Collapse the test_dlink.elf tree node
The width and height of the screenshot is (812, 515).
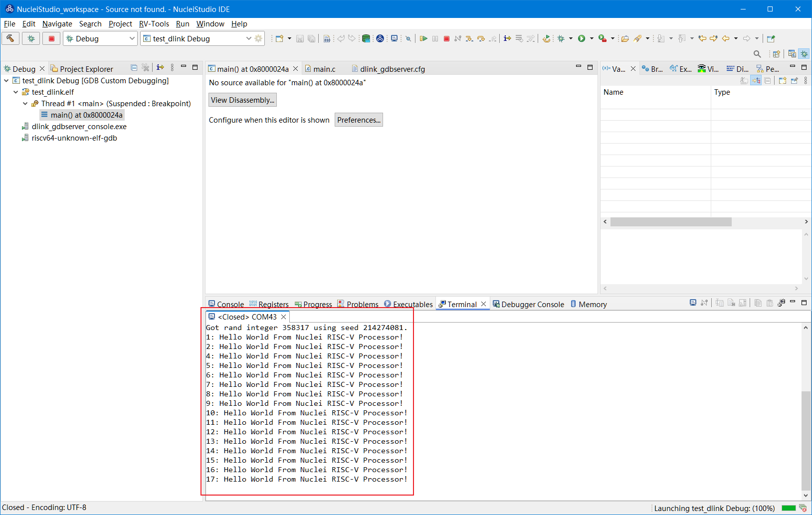point(15,92)
